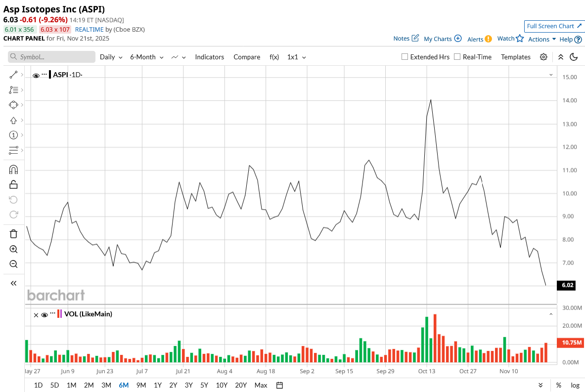Enable the Real-Time checkbox
This screenshot has width=585, height=392.
coord(457,57)
